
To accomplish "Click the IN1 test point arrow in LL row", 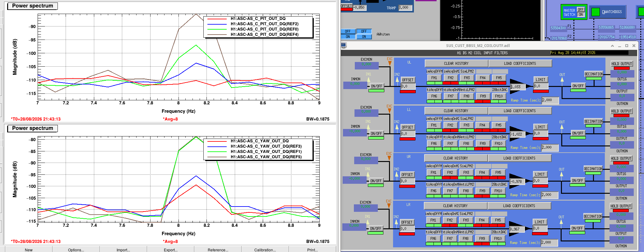I will [368, 127].
